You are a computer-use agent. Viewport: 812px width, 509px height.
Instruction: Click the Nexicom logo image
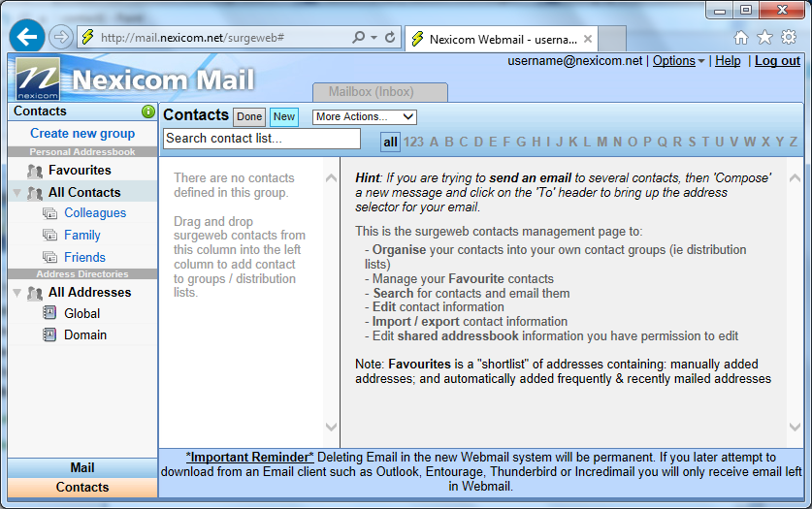(37, 79)
